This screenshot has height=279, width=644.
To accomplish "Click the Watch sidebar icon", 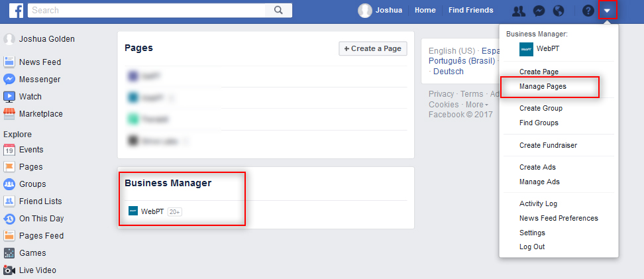I will point(9,97).
